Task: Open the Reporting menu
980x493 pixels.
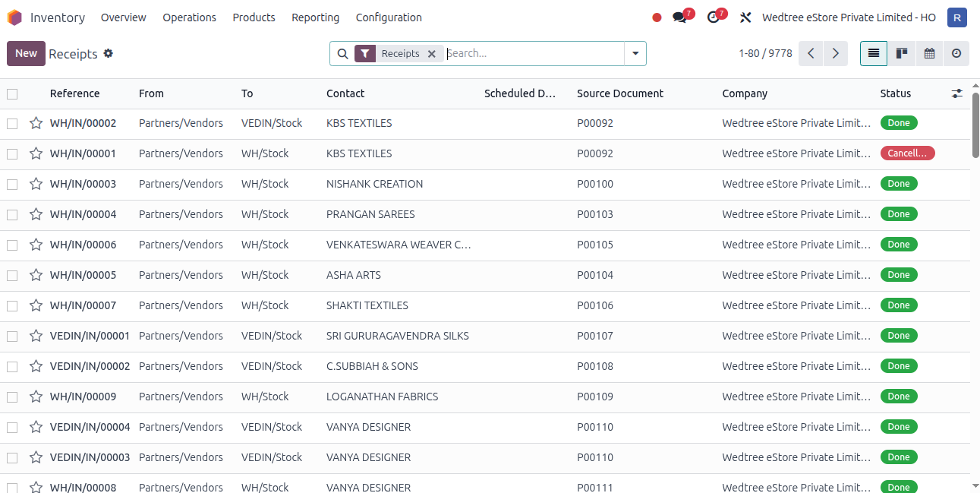Action: pos(315,17)
